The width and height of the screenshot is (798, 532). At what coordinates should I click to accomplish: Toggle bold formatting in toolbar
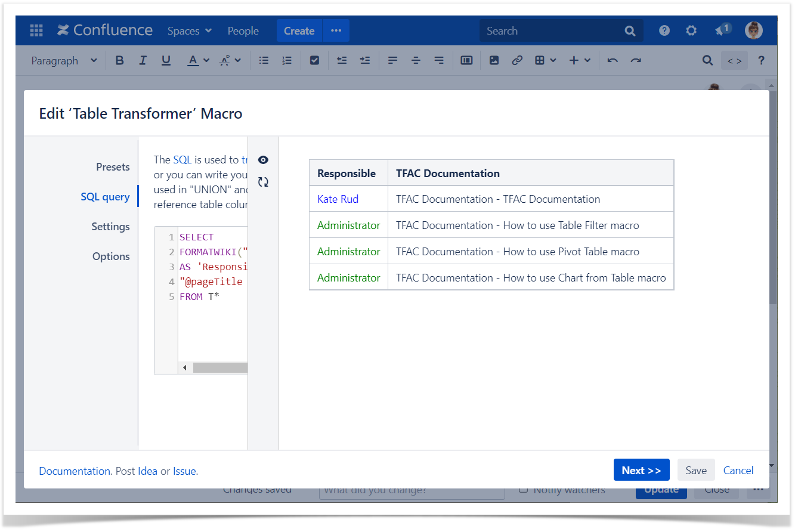(119, 60)
